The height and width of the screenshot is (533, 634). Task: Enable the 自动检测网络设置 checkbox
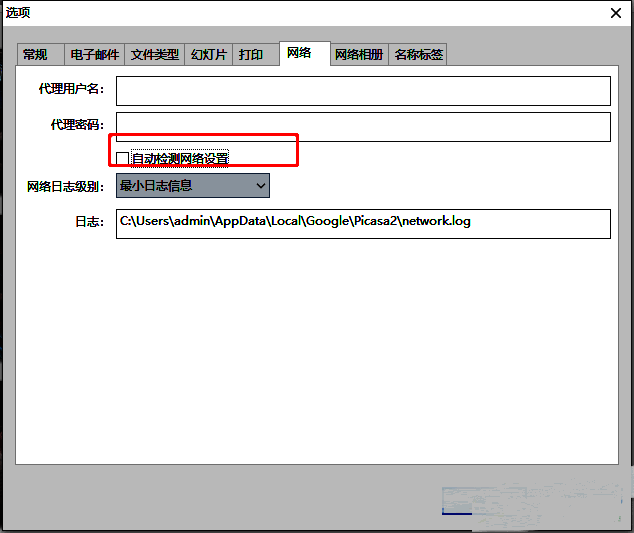[123, 158]
